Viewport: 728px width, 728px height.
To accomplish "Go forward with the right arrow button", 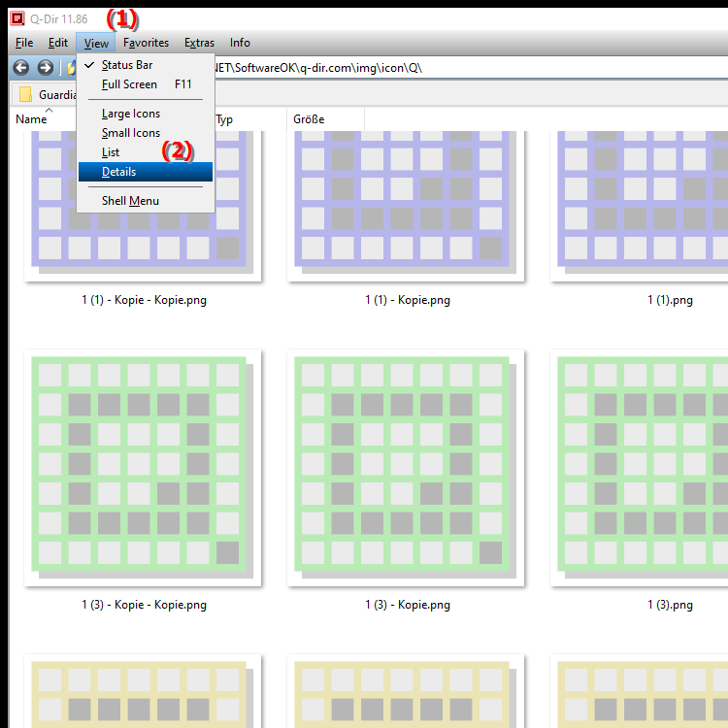I will pos(46,68).
